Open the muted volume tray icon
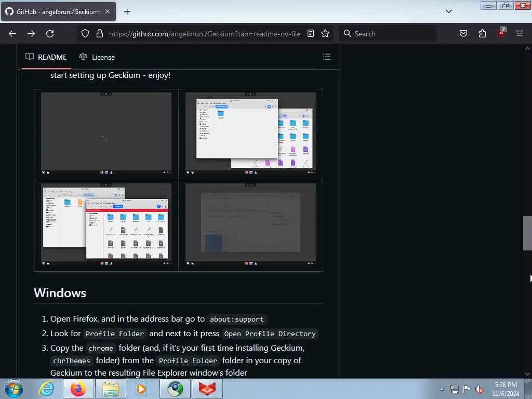Image resolution: width=532 pixels, height=399 pixels. 480,390
